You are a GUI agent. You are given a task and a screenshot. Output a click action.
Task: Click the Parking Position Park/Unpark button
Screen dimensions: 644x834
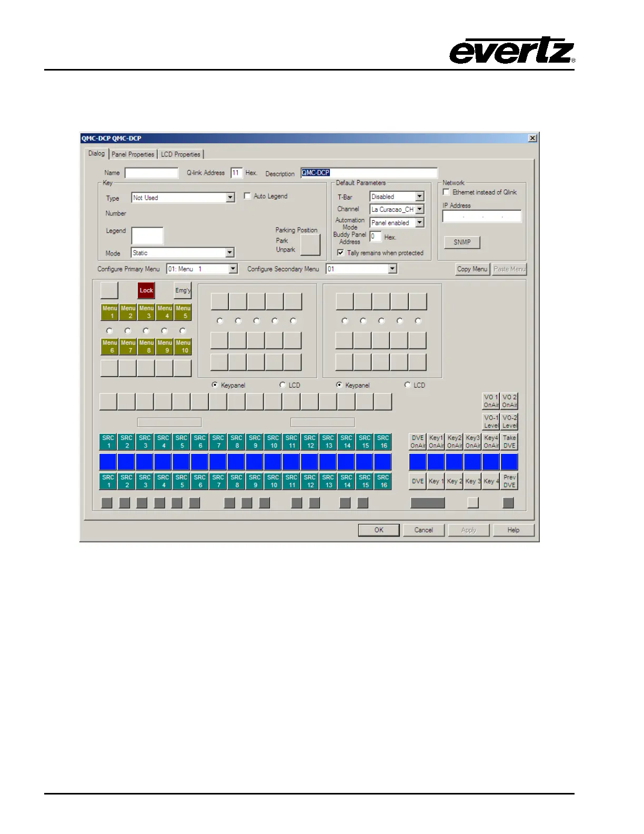tap(310, 245)
